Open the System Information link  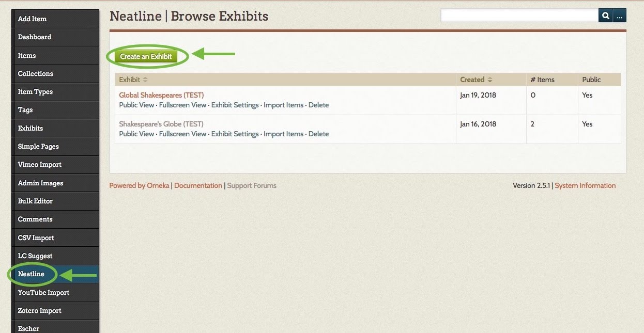tap(585, 185)
